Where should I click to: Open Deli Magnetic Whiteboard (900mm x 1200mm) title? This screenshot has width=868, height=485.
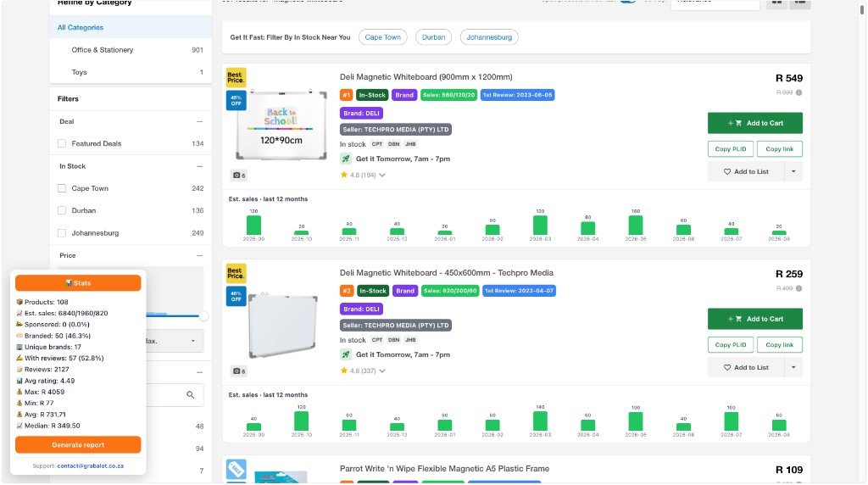tap(426, 77)
